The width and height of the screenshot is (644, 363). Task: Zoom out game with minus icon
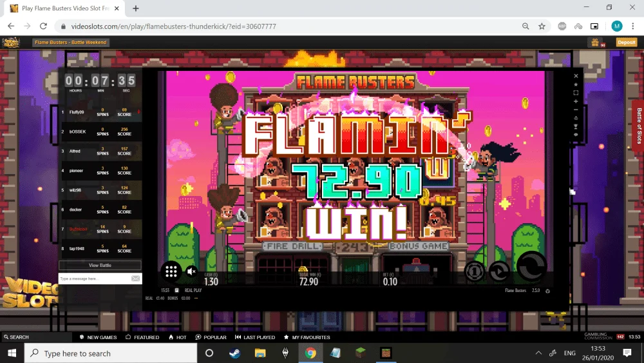576,110
